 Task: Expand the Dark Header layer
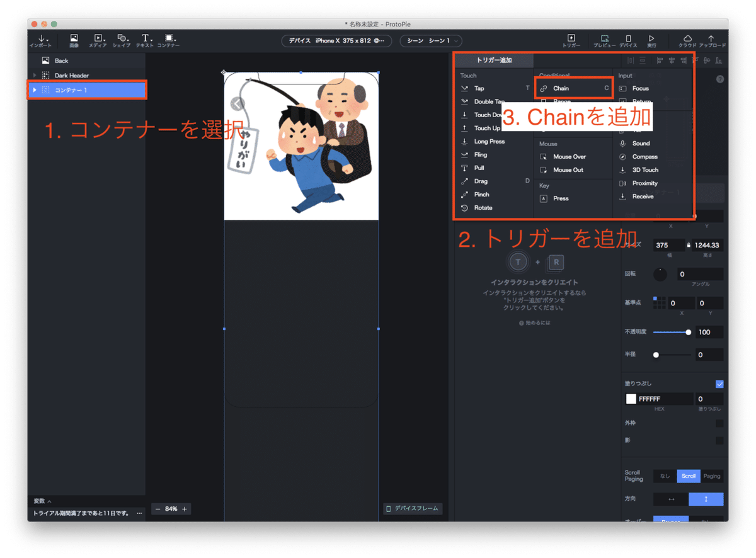pyautogui.click(x=35, y=76)
